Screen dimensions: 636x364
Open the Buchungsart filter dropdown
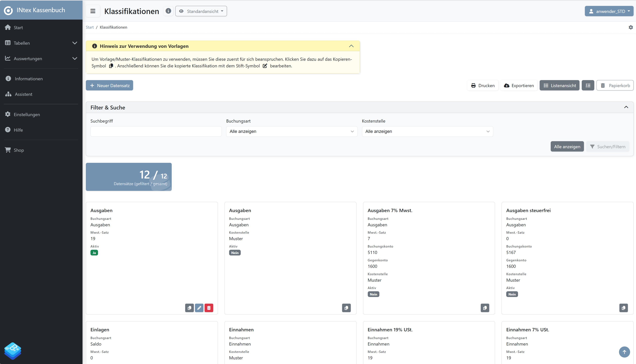pos(292,131)
